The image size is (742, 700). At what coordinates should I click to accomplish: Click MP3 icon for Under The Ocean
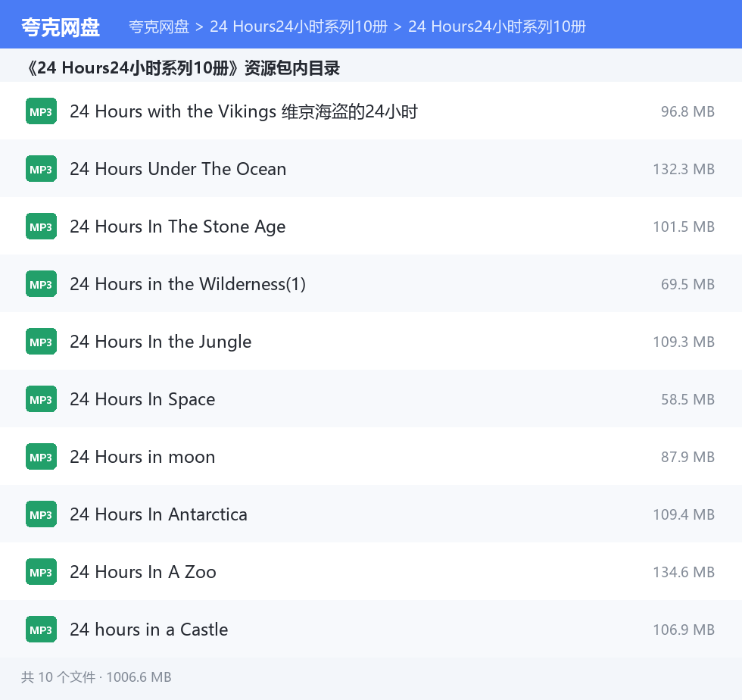(41, 169)
